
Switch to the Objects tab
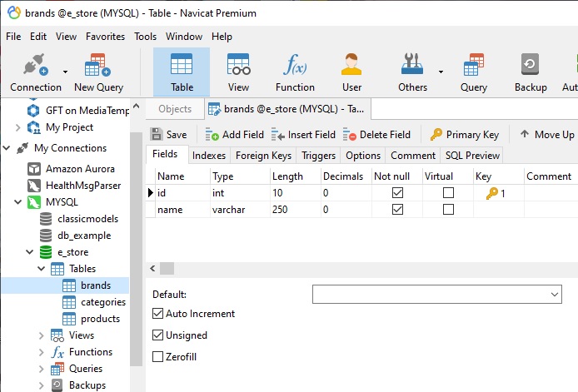[x=175, y=109]
